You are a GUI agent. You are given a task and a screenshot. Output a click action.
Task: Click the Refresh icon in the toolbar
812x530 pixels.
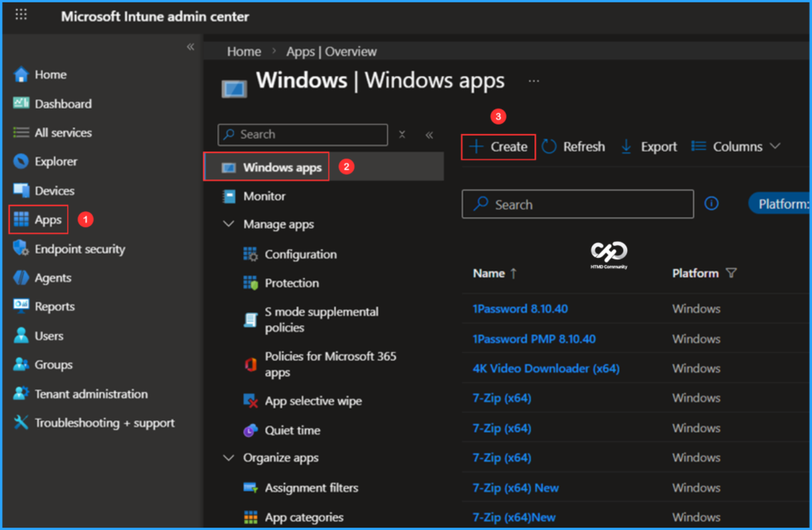click(x=573, y=147)
